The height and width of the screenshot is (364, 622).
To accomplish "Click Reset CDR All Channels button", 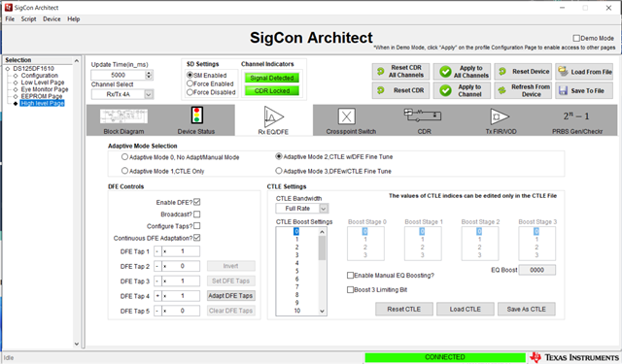I will (x=400, y=71).
